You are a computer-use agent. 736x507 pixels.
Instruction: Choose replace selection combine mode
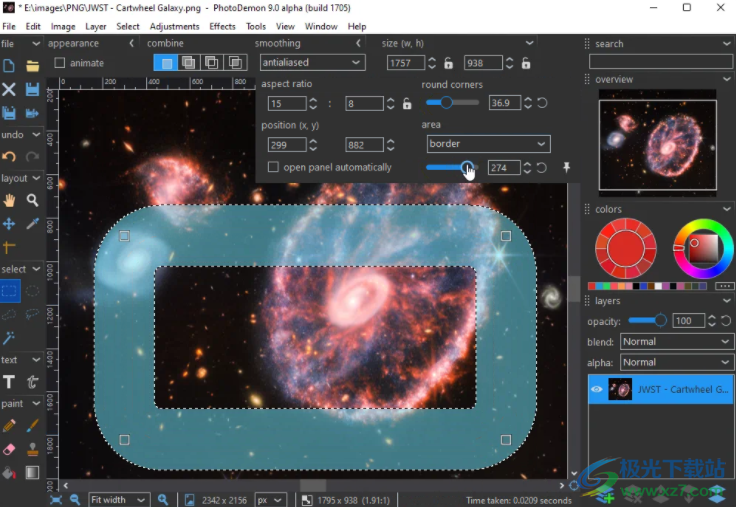(x=166, y=62)
